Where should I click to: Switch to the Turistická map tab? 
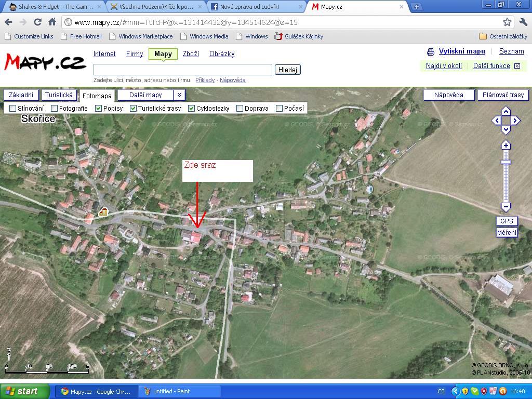coord(59,95)
